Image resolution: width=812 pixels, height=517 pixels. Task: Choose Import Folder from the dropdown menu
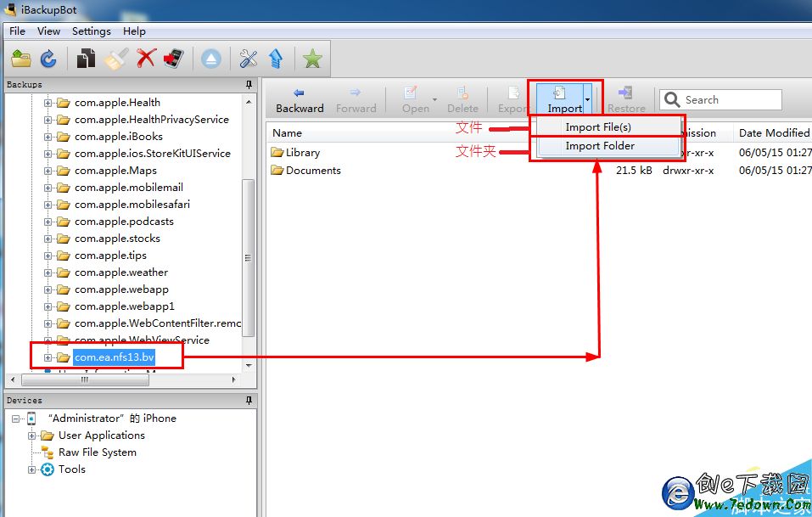[x=600, y=146]
